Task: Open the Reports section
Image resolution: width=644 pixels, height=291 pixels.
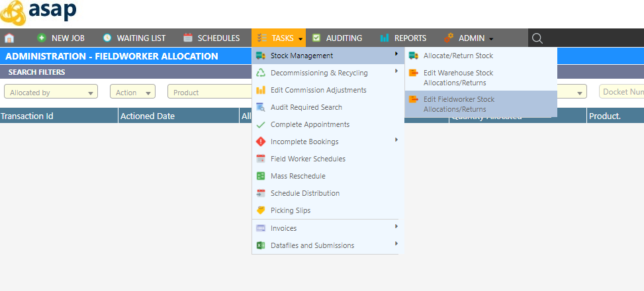Action: coord(404,38)
